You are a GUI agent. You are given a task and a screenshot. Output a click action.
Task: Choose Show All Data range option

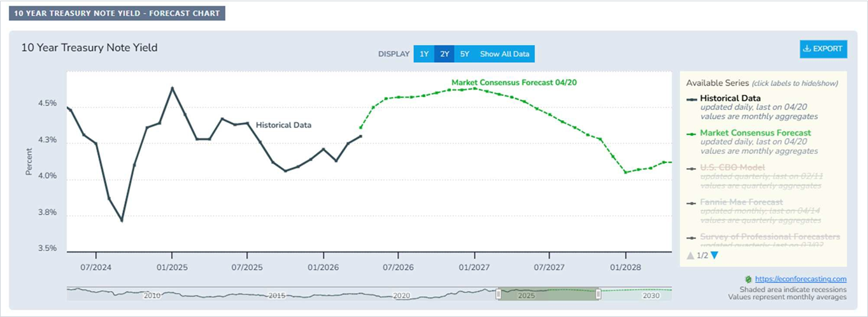[504, 54]
